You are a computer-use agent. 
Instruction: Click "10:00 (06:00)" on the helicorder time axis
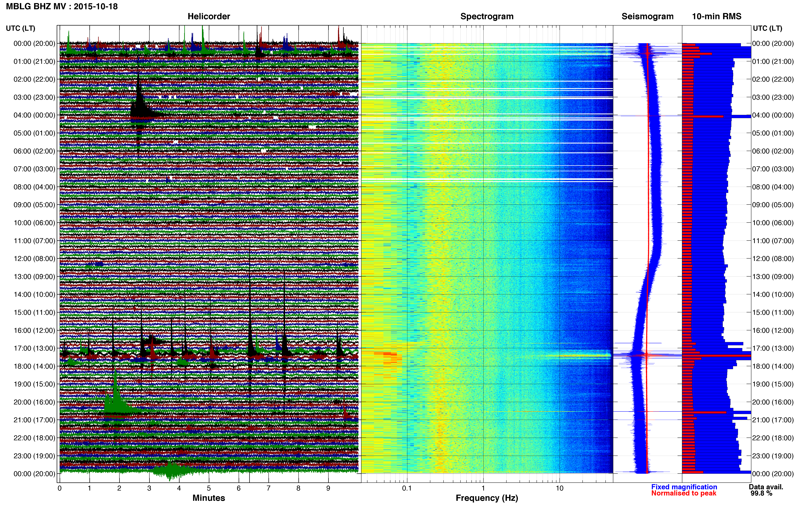coord(34,223)
